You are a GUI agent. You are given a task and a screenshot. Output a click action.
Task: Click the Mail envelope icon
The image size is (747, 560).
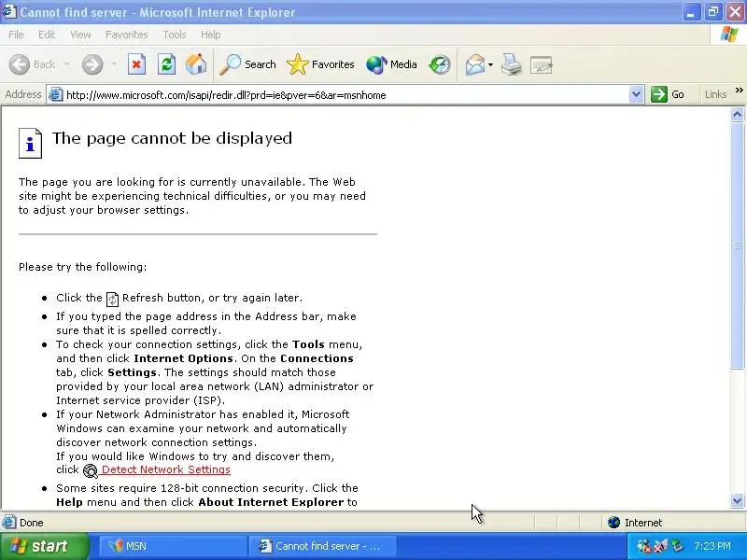475,64
